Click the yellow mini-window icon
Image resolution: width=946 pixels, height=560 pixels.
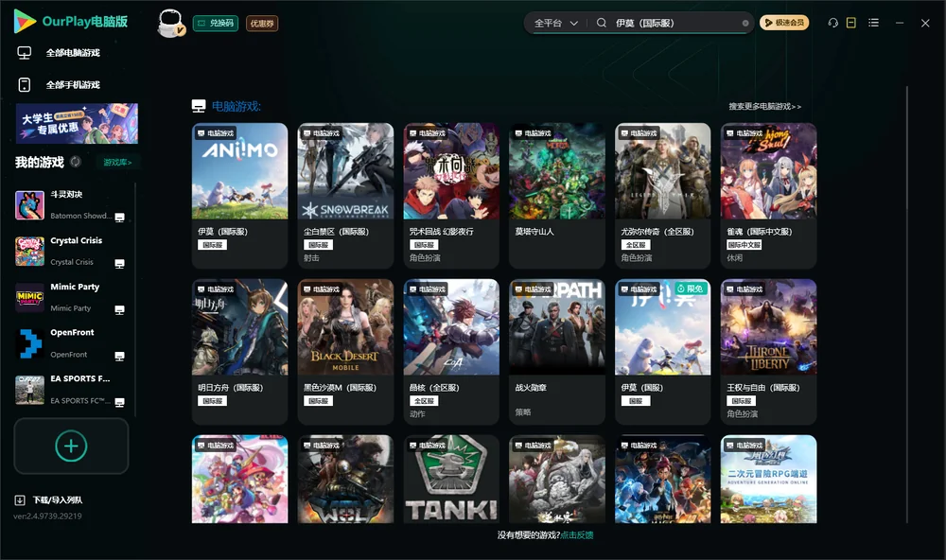(851, 23)
